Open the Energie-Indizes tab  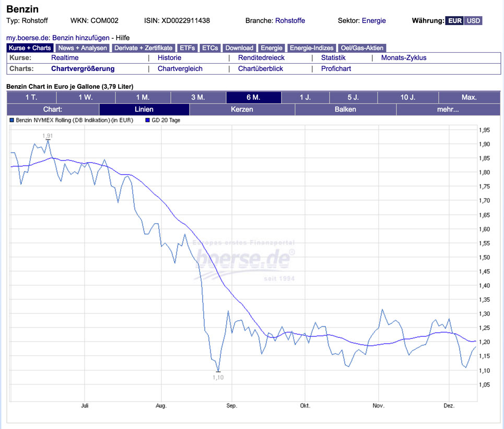(x=311, y=48)
